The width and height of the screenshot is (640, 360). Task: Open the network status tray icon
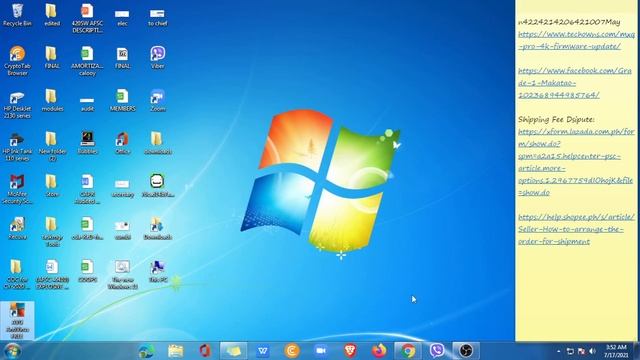pos(570,351)
